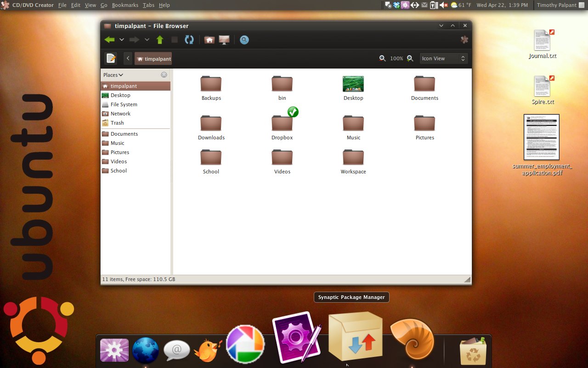Select timpalpant in the Places sidebar
This screenshot has width=588, height=368.
coord(136,86)
